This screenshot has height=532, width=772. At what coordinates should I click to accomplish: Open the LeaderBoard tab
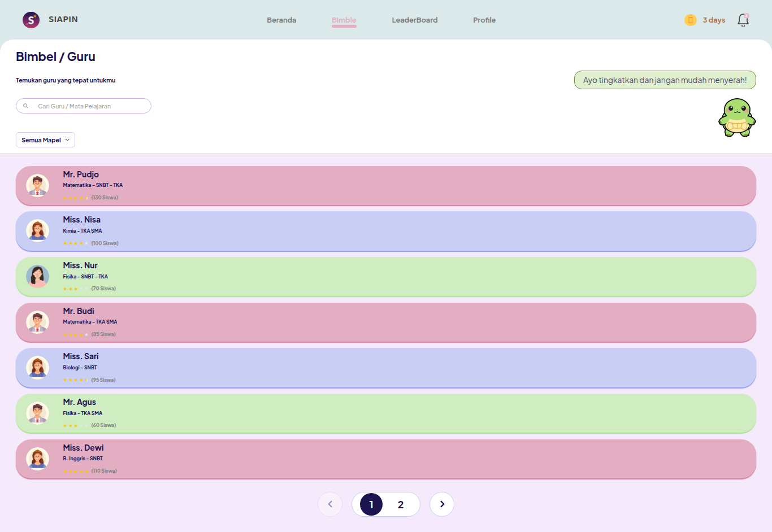point(415,20)
